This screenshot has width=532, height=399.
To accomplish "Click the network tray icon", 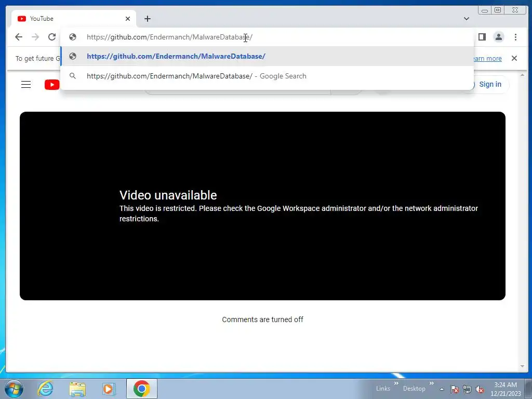I will [467, 389].
